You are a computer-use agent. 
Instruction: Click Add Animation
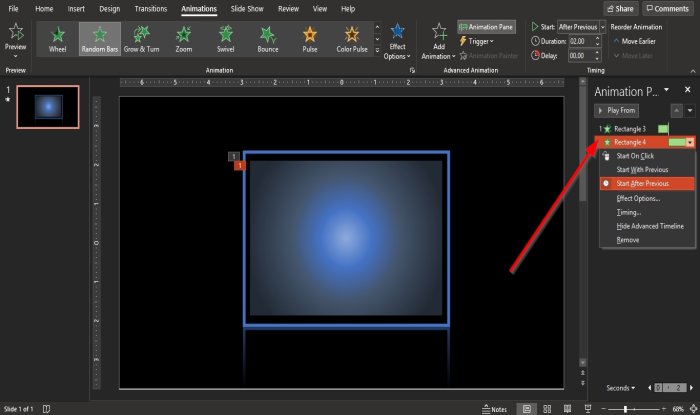(438, 42)
